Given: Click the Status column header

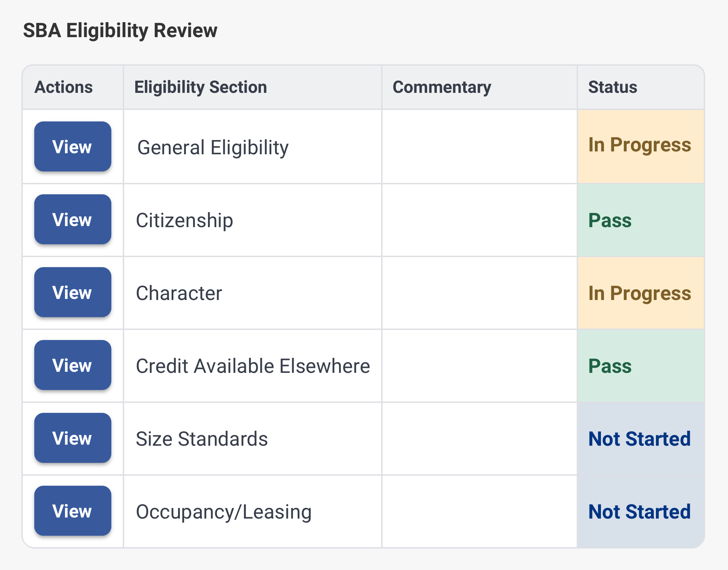Looking at the screenshot, I should pyautogui.click(x=612, y=87).
